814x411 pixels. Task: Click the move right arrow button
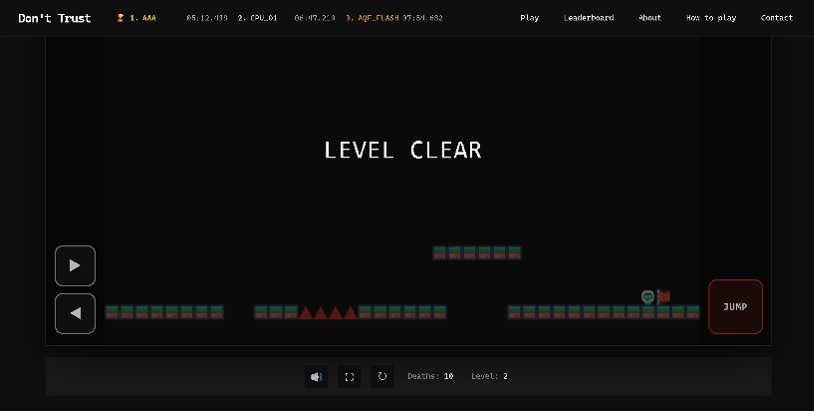[75, 266]
